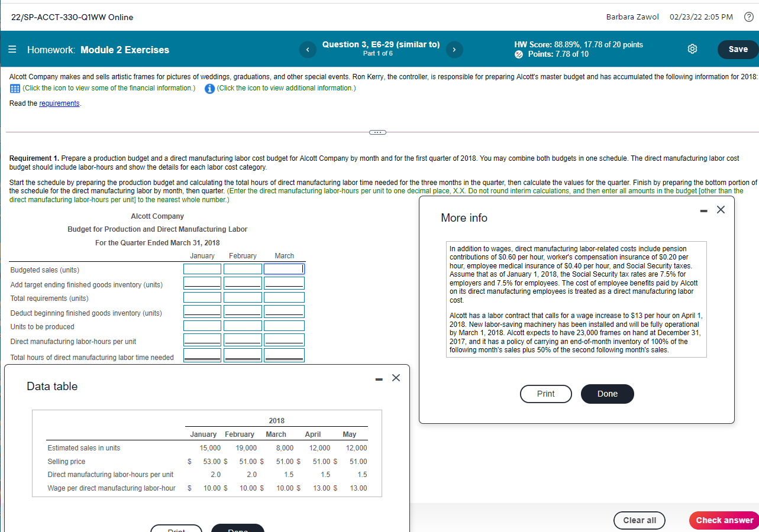
Task: Click the Check answer button
Action: (724, 520)
